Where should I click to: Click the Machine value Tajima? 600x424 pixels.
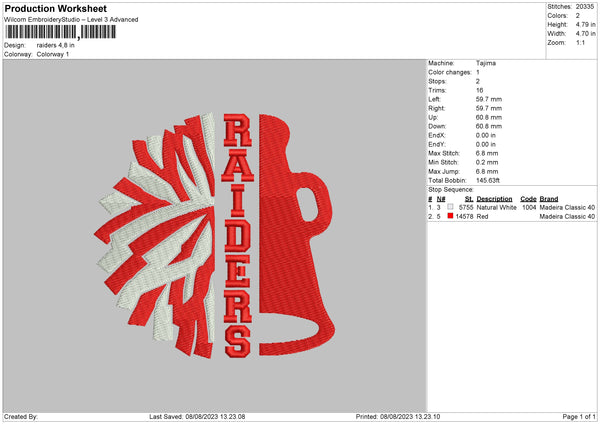[x=486, y=63]
